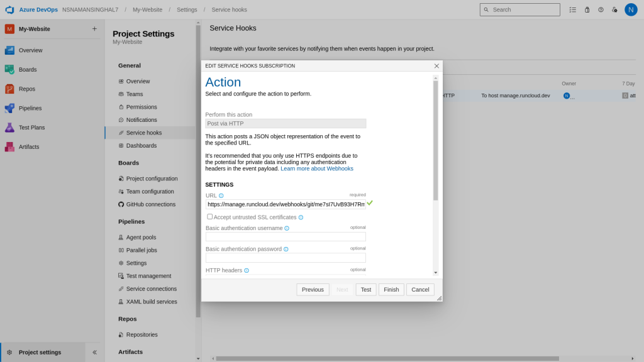Open the help question mark icon
Viewport: 644px width, 362px height.
[x=601, y=9]
